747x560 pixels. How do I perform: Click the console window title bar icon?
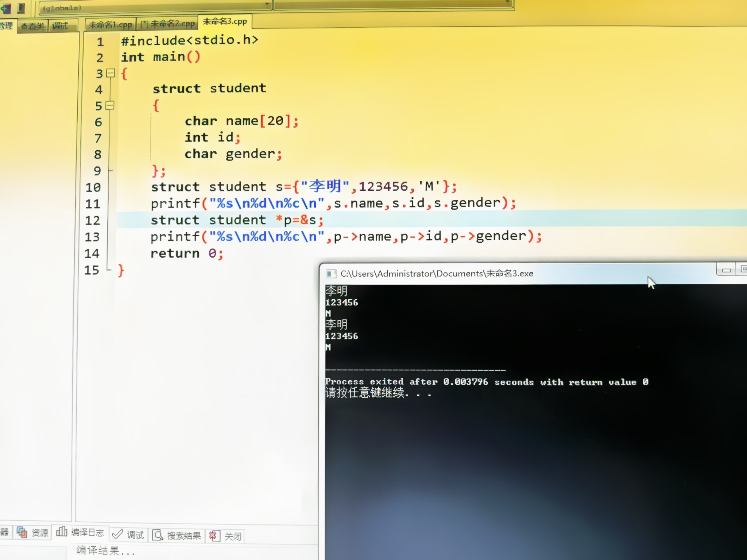point(331,273)
